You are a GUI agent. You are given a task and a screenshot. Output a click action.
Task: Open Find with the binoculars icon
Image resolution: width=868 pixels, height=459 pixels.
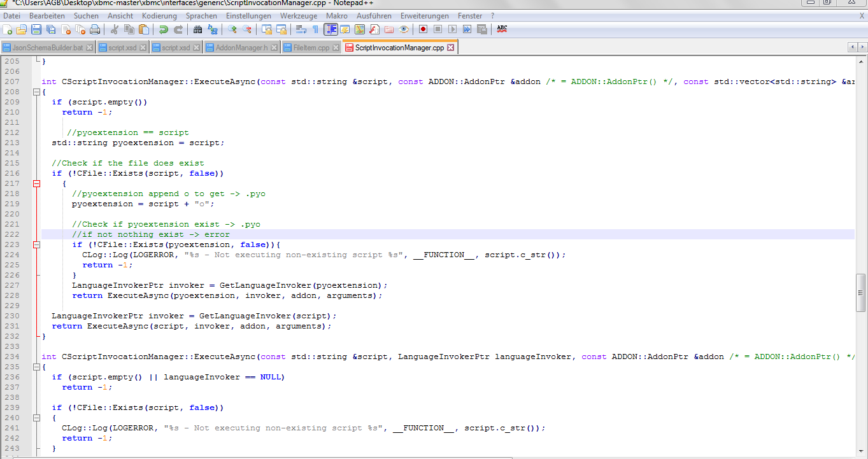click(x=198, y=29)
